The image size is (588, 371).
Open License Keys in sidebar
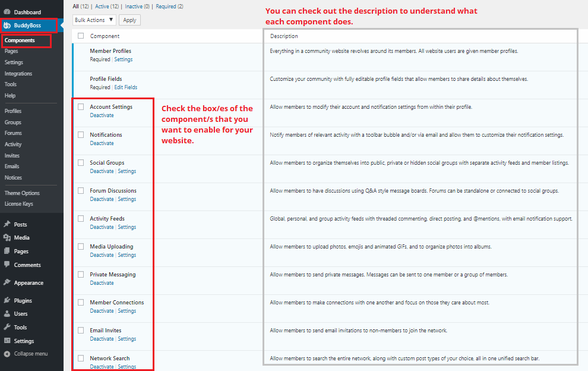pos(19,204)
